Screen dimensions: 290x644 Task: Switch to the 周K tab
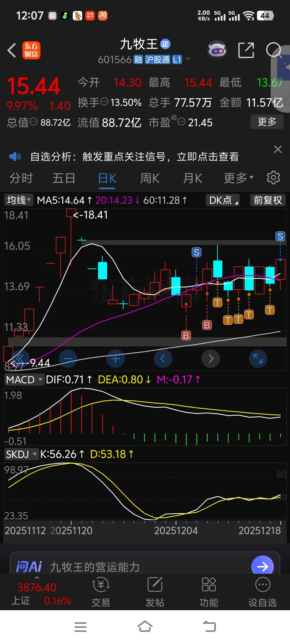pyautogui.click(x=150, y=178)
